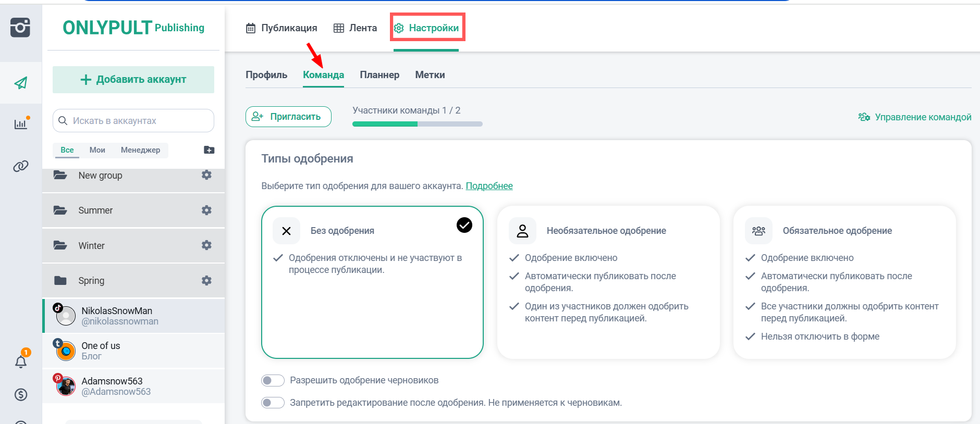The image size is (980, 424).
Task: Click the add folder icon above groups
Action: click(209, 150)
